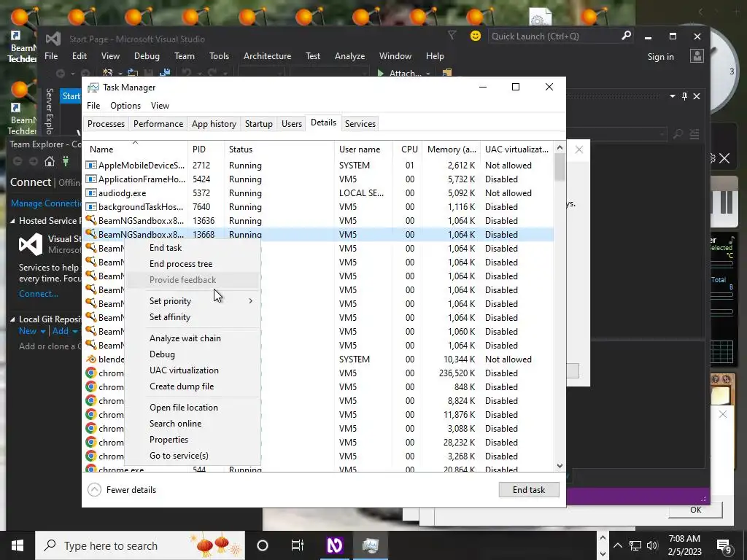Choose Open file location

(x=183, y=407)
